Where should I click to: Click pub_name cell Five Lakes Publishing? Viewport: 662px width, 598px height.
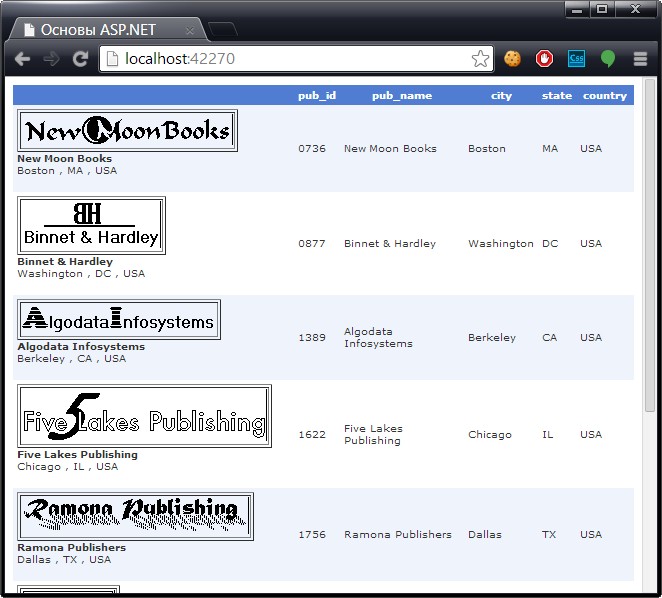coord(373,435)
